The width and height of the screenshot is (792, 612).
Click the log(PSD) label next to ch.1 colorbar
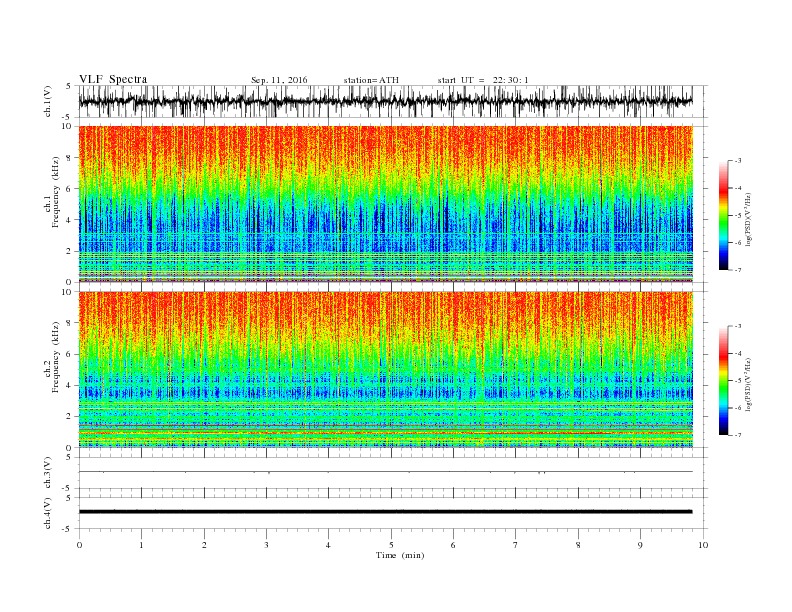click(x=747, y=220)
